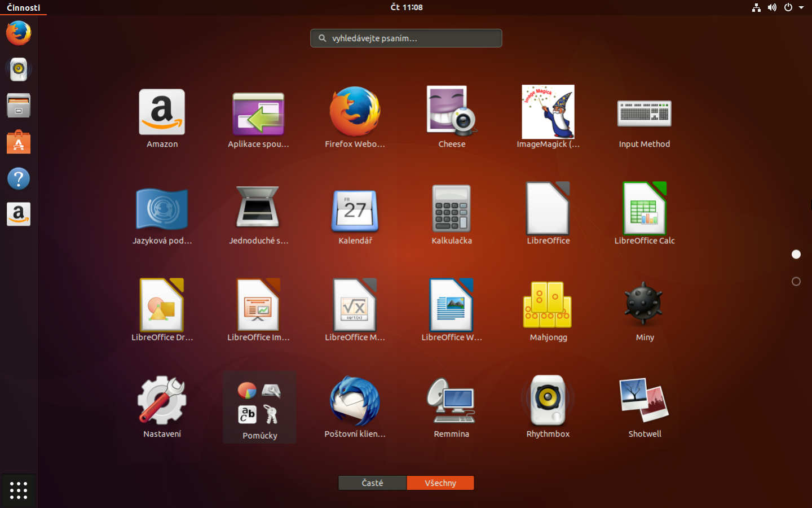812x508 pixels.
Task: Launch the Cheese webcam app
Action: click(452, 117)
